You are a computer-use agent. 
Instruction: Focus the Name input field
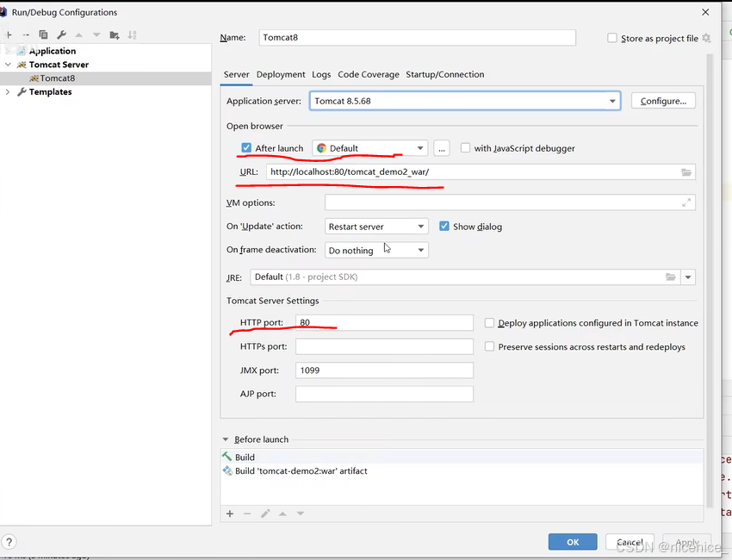418,37
